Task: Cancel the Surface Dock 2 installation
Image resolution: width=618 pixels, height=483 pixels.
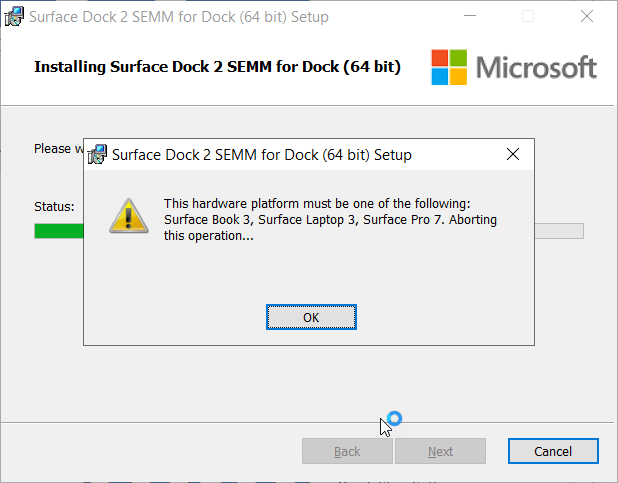Action: 553,451
